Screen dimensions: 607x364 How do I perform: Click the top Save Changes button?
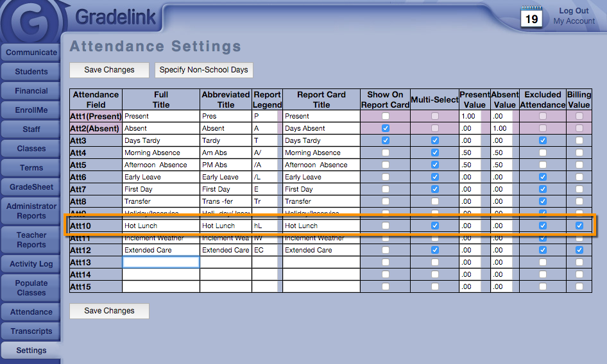[x=109, y=70]
